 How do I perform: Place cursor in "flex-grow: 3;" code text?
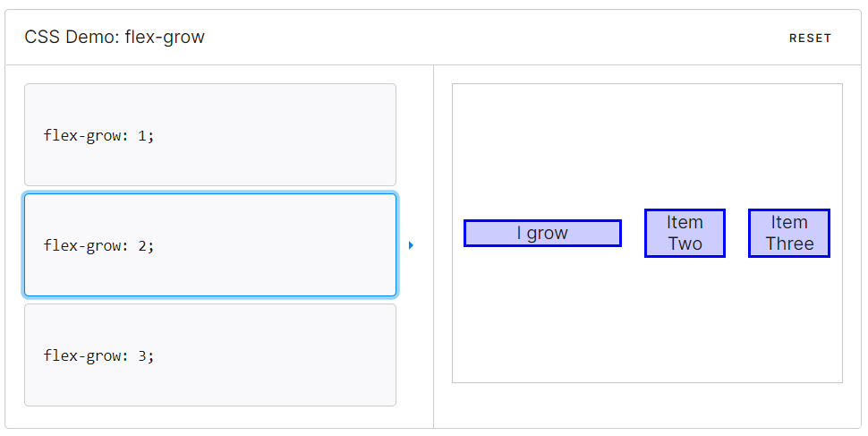(98, 355)
